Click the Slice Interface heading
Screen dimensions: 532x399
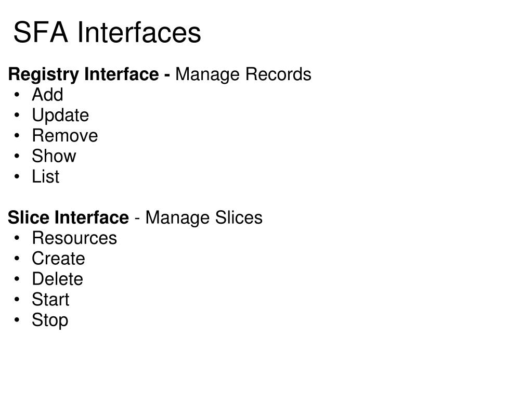(68, 217)
